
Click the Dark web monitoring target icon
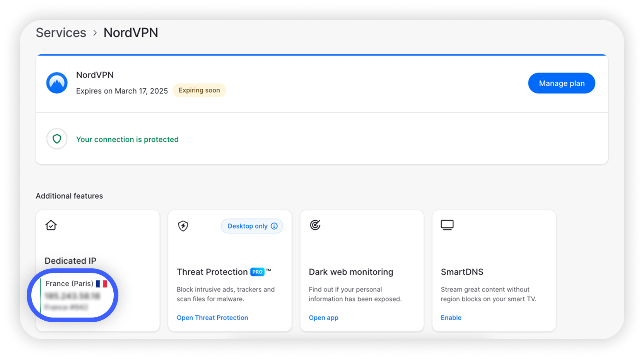pos(315,225)
